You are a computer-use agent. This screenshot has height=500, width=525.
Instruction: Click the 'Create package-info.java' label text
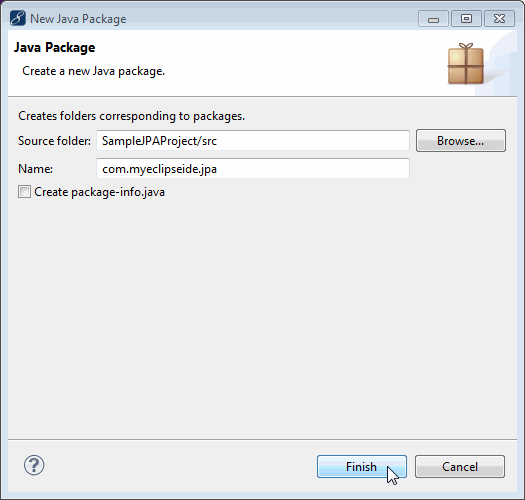click(x=99, y=192)
